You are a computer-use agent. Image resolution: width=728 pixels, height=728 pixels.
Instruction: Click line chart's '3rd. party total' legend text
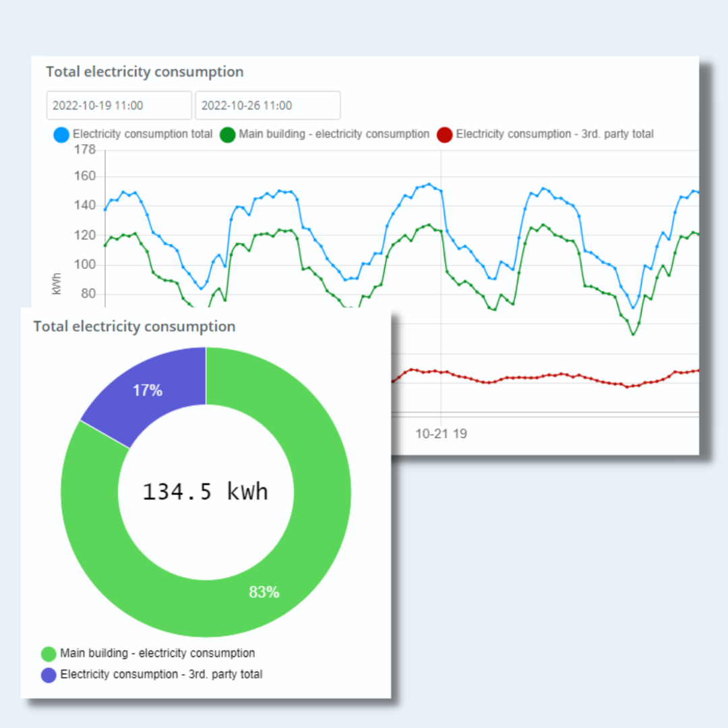click(555, 134)
